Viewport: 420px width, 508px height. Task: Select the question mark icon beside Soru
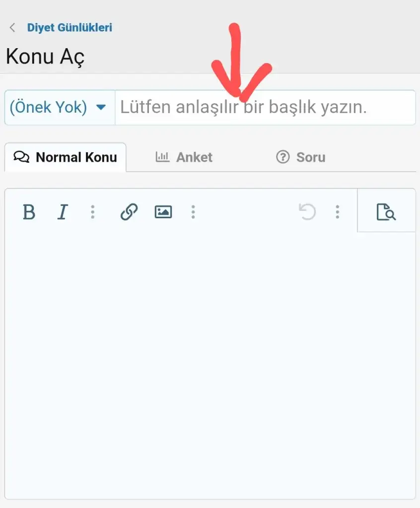[x=283, y=157]
